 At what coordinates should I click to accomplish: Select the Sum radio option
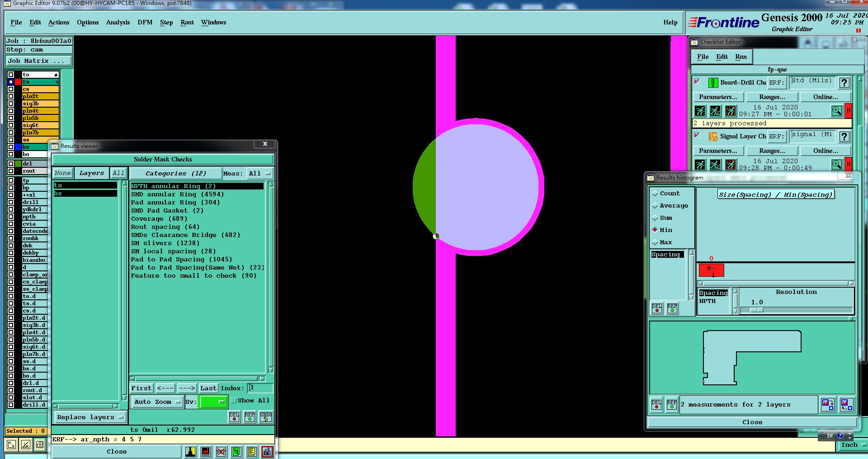tap(655, 218)
